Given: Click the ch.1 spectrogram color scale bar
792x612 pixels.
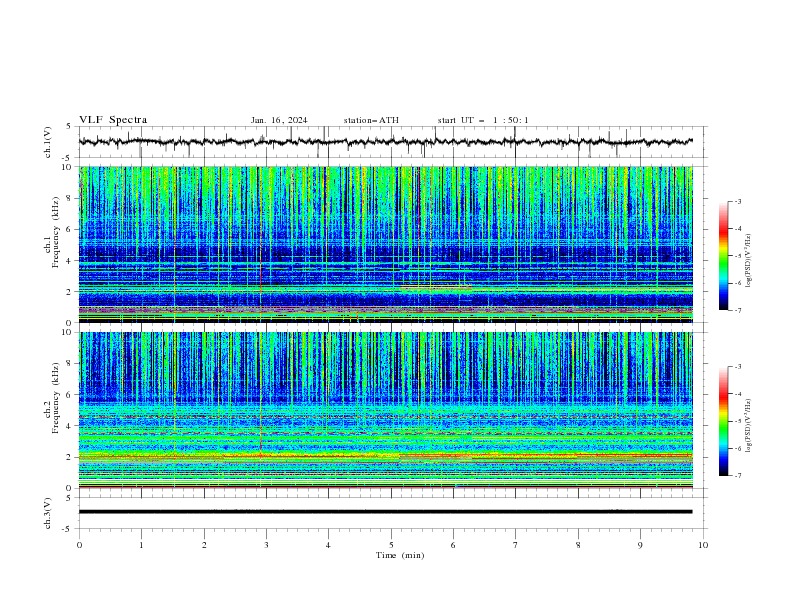Looking at the screenshot, I should coord(723,256).
